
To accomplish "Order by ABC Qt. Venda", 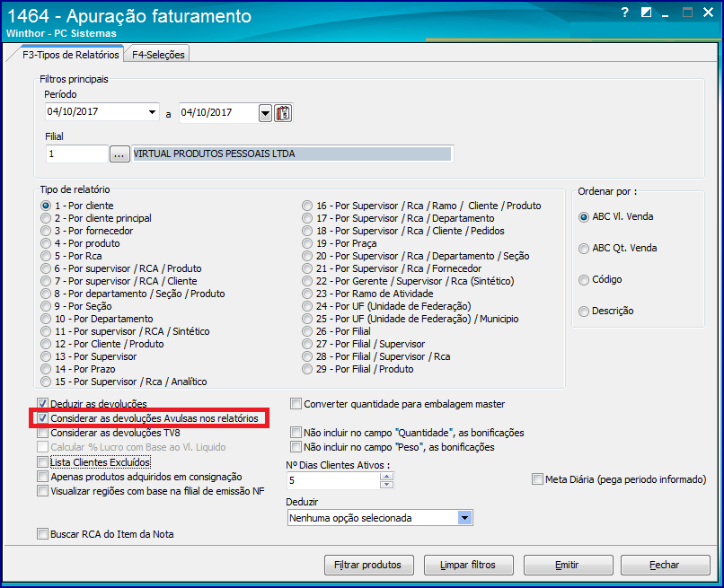I will click(584, 249).
